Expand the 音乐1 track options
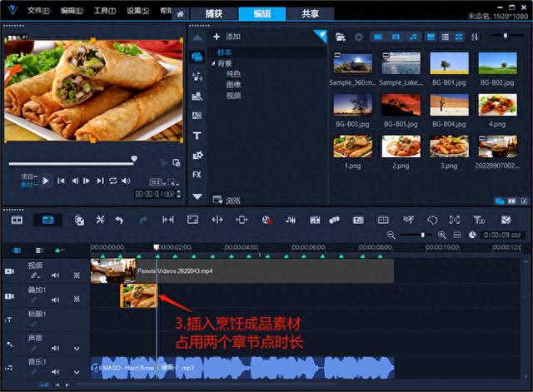This screenshot has height=392, width=533. [x=77, y=372]
